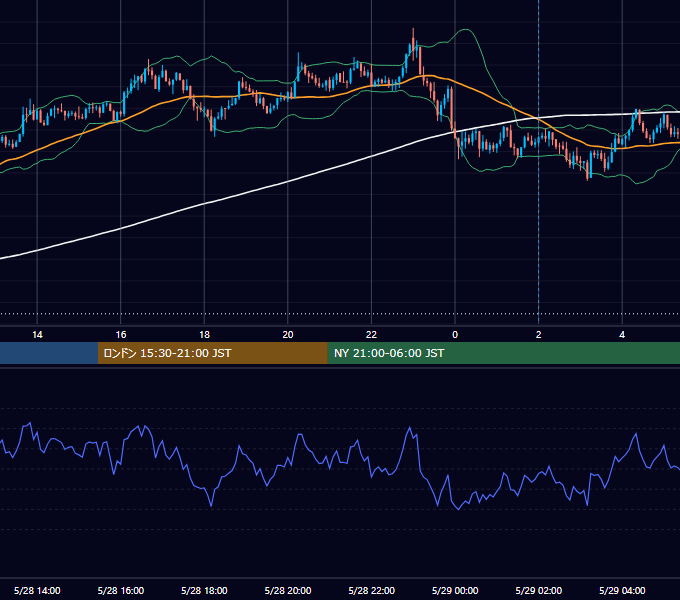Click the 5/29 02:00 date label

539,590
